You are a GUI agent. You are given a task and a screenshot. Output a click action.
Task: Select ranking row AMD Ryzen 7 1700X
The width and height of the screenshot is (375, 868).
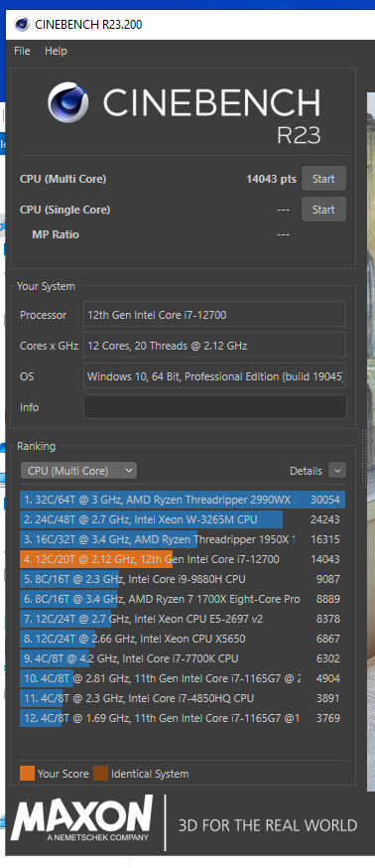coord(183,599)
